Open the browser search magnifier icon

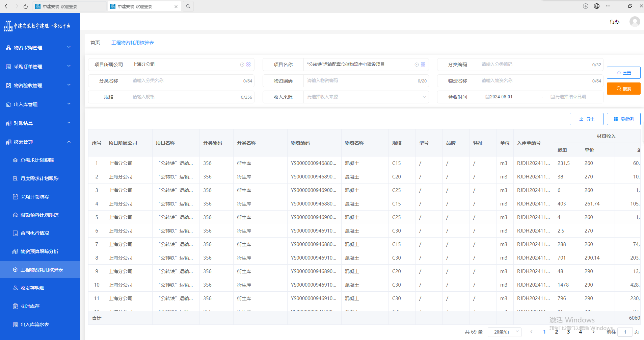pyautogui.click(x=188, y=6)
